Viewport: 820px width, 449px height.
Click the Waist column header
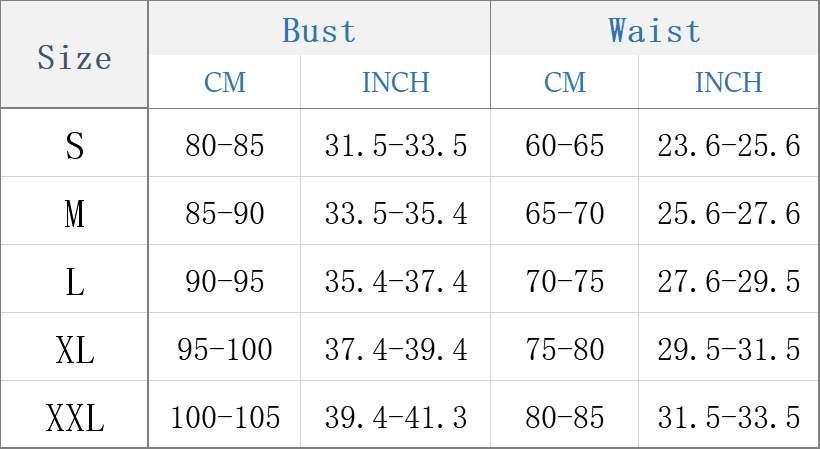pyautogui.click(x=654, y=30)
